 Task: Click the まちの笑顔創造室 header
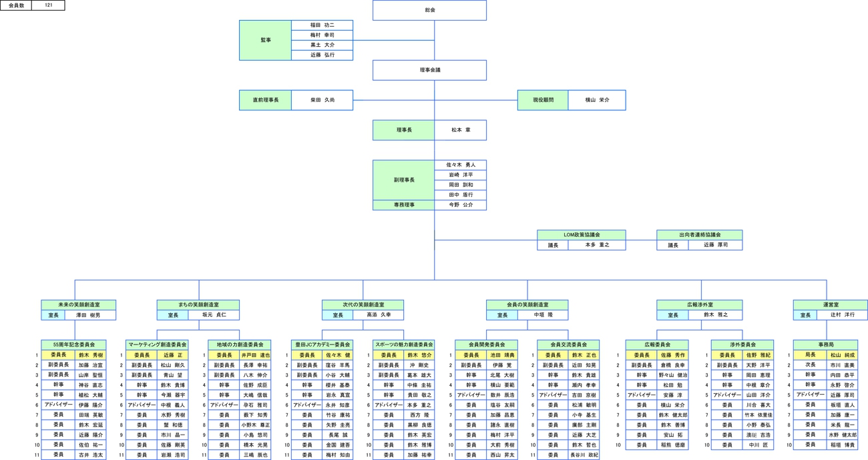tap(198, 305)
